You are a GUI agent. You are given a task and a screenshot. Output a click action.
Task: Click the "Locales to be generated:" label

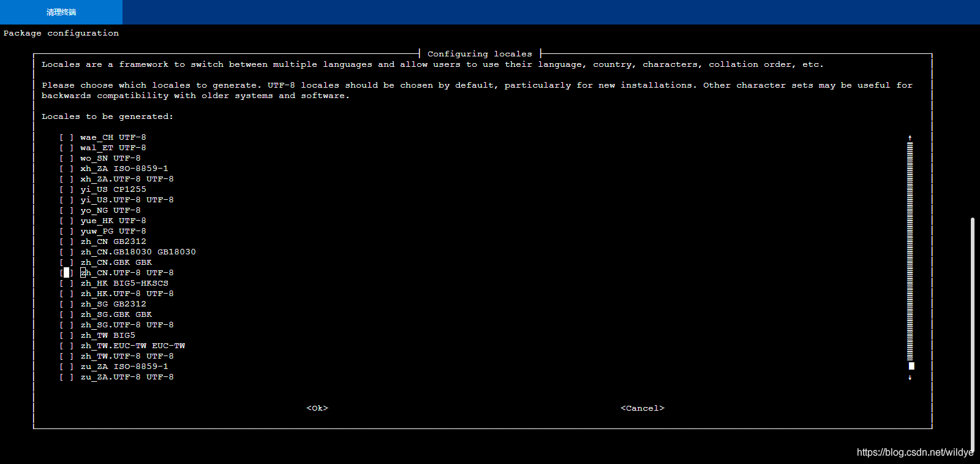[107, 116]
